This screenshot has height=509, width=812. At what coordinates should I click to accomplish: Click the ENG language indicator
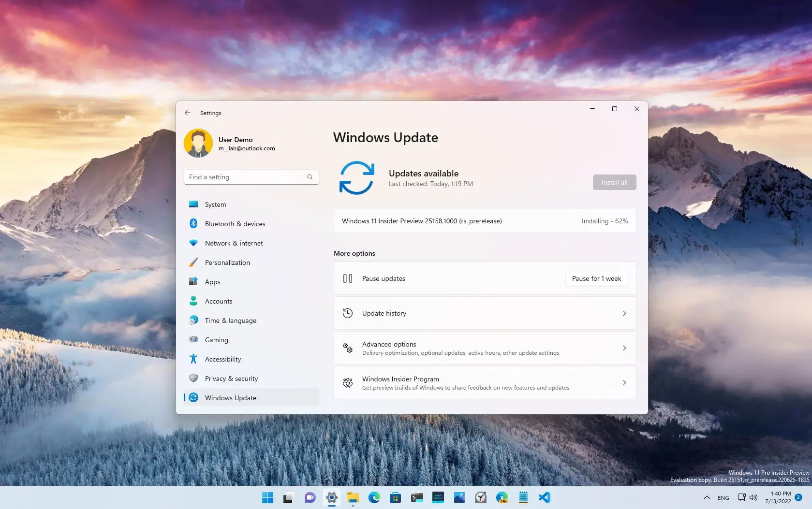723,498
